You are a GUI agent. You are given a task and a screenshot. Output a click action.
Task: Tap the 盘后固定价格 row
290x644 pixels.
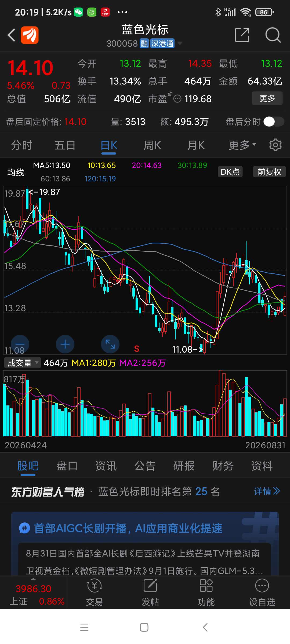point(145,122)
